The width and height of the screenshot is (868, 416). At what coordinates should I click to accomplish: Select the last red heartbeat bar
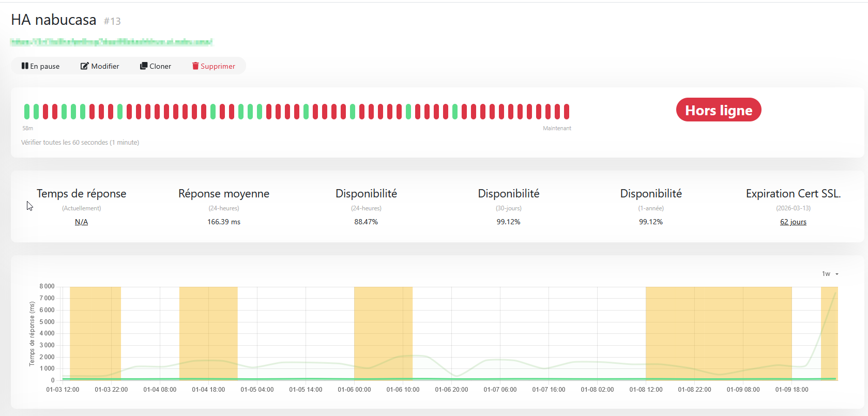click(x=567, y=112)
